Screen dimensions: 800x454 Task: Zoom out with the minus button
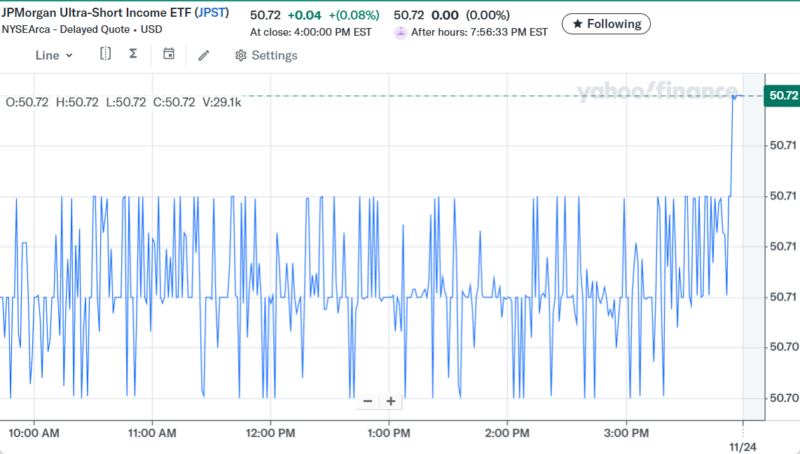click(368, 401)
